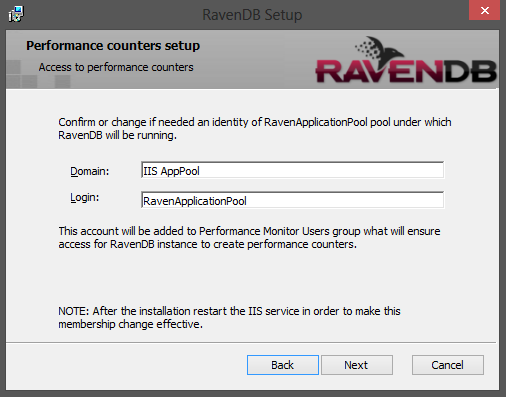Click the decorative gray squares in header
Screen dimensions: 506x397
click(38, 74)
